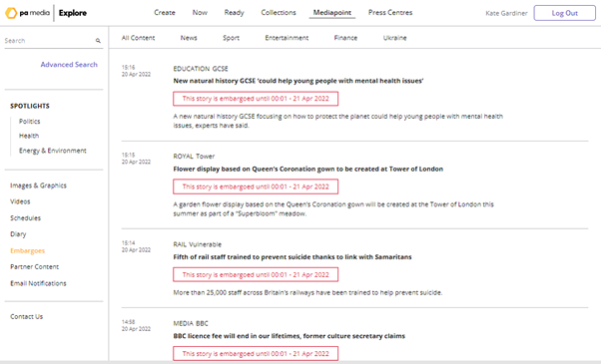Screen dimensions: 601x364
Task: Open the Create menu item
Action: click(x=165, y=13)
